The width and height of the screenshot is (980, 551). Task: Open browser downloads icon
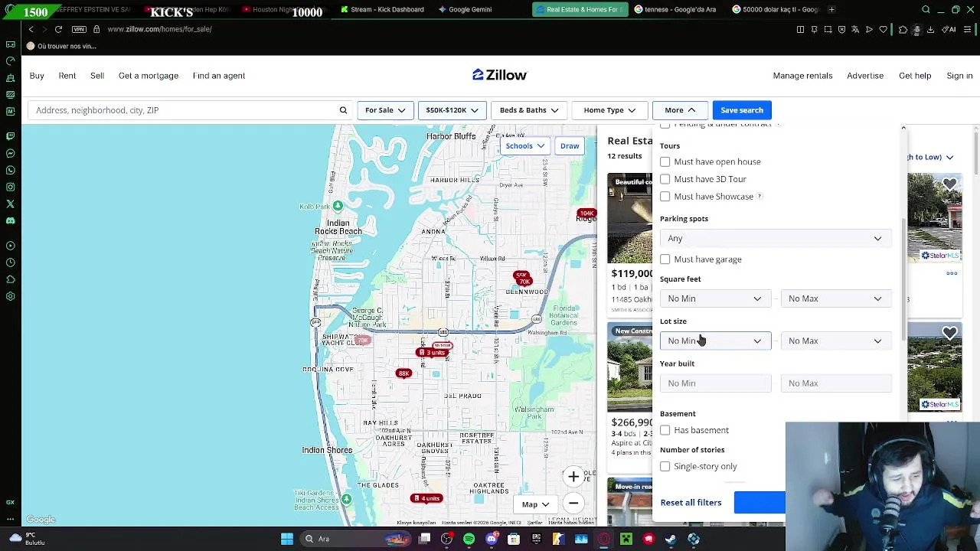[930, 29]
